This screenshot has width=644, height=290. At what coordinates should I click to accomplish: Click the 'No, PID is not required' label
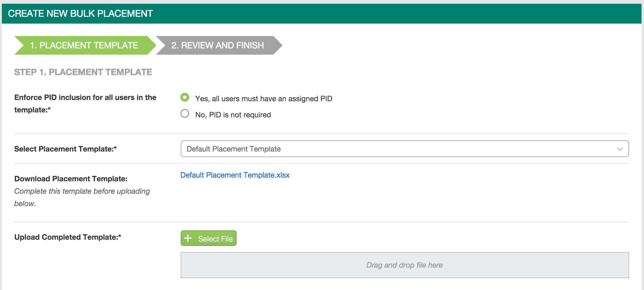233,115
